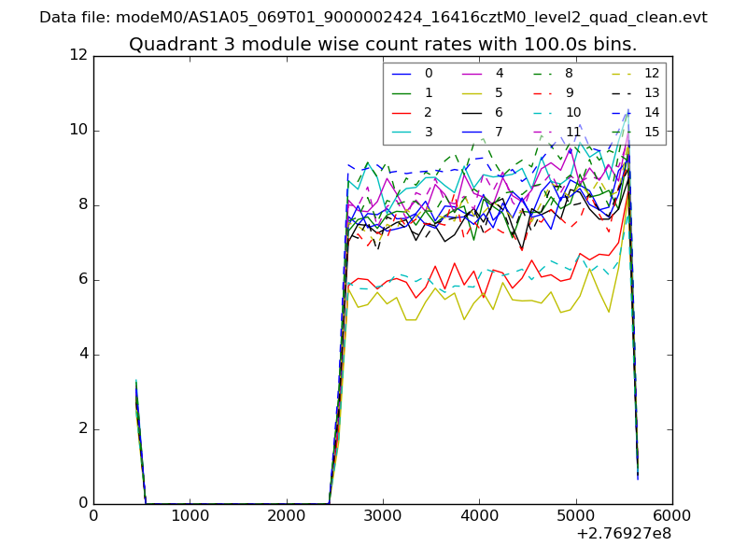
Task: Click the x-axis tick label 6000
Action: tap(671, 516)
